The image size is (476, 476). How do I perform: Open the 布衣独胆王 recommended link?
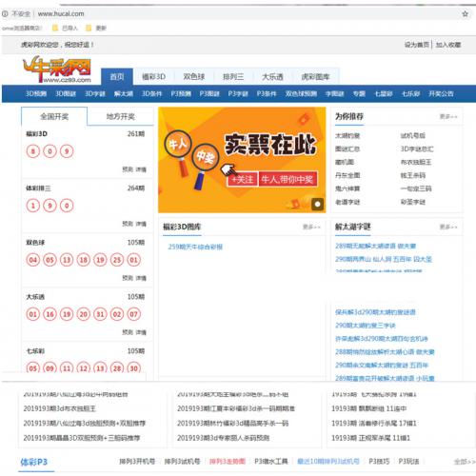click(x=416, y=162)
